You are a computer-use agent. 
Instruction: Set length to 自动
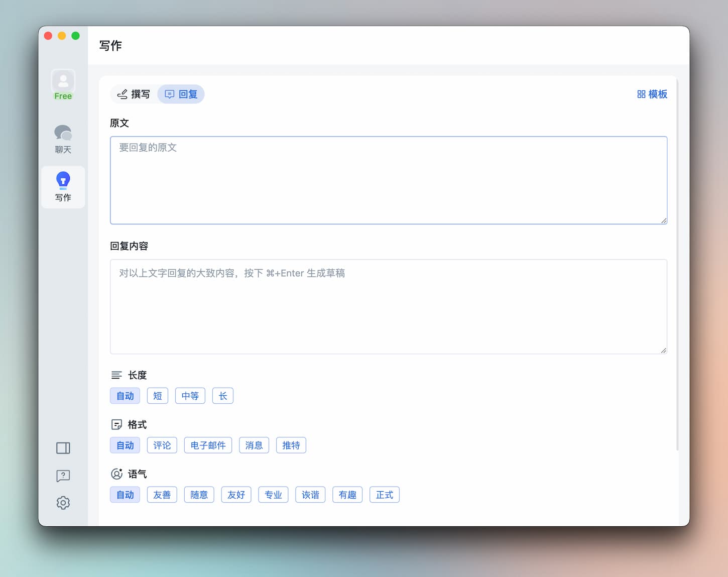[x=125, y=396]
